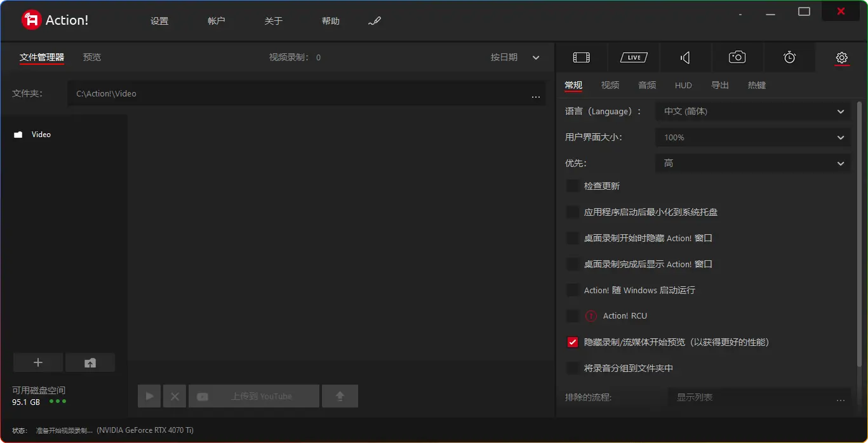Open the 用户界面大小 100% dropdown
Viewport: 868px width, 443px height.
pyautogui.click(x=752, y=138)
